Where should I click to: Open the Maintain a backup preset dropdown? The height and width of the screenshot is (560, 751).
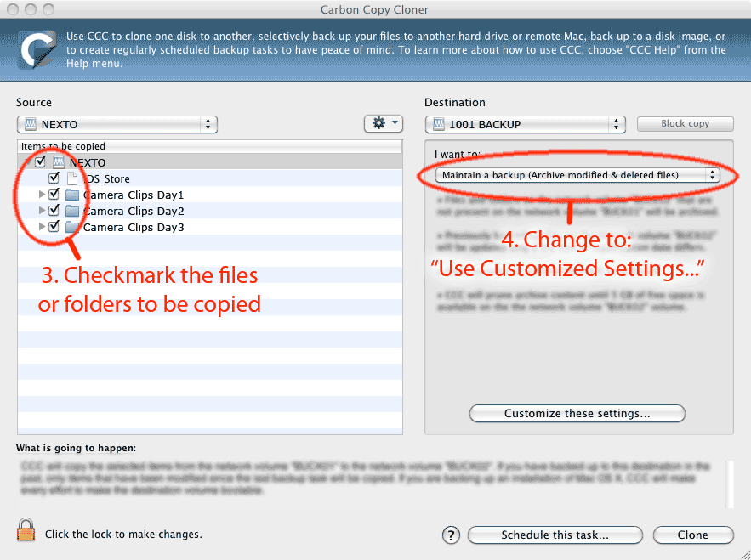(x=577, y=175)
